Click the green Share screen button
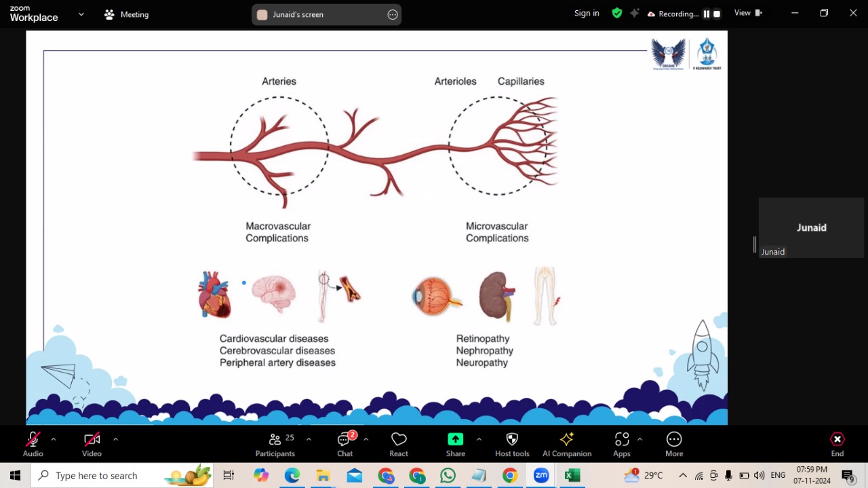 (456, 445)
